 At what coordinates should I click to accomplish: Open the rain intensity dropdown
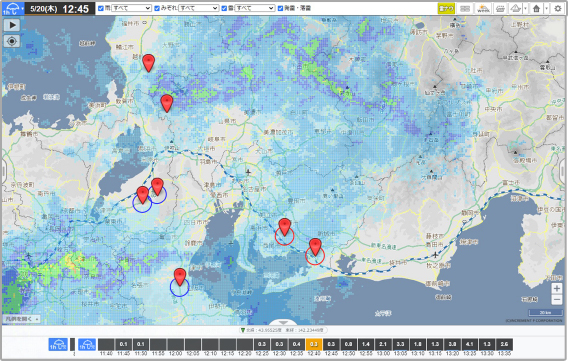coord(131,8)
